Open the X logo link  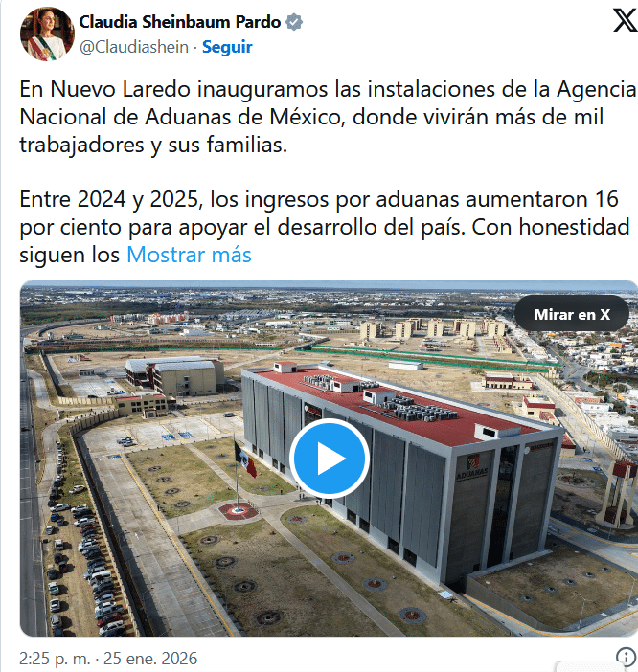pyautogui.click(x=625, y=21)
